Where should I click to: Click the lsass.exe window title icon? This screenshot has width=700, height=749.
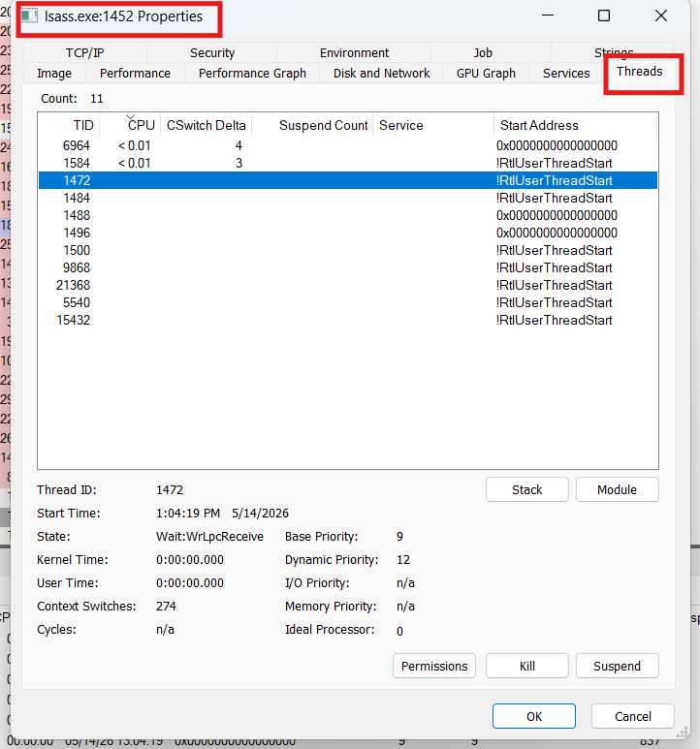point(29,16)
